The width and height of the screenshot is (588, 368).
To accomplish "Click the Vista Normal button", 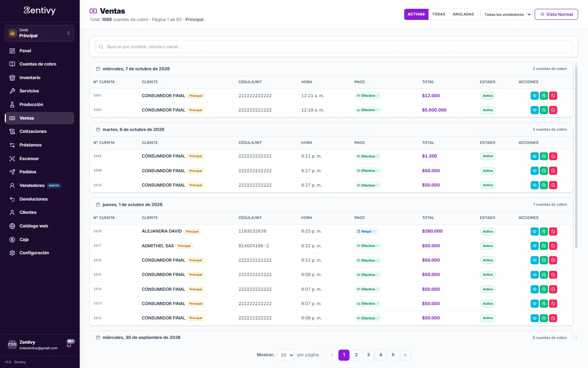I will 556,14.
